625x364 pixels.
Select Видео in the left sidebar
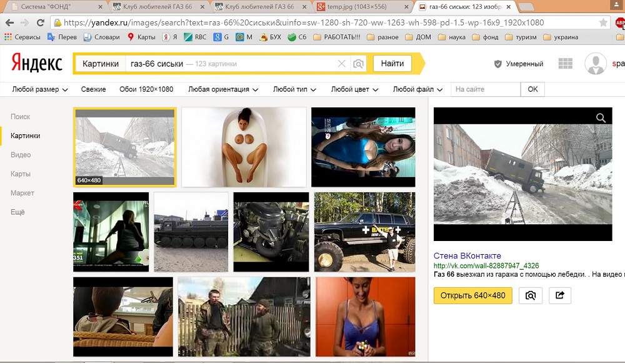[x=21, y=155]
